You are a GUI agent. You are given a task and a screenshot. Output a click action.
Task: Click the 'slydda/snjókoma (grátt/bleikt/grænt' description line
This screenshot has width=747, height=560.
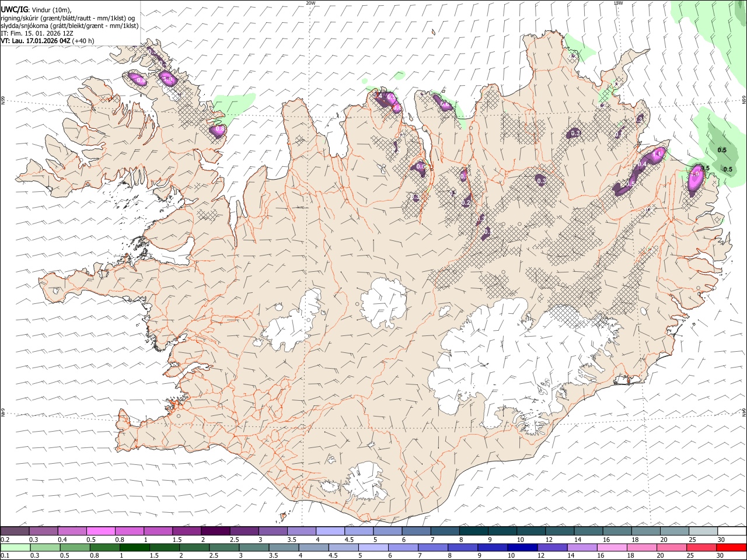(70, 26)
